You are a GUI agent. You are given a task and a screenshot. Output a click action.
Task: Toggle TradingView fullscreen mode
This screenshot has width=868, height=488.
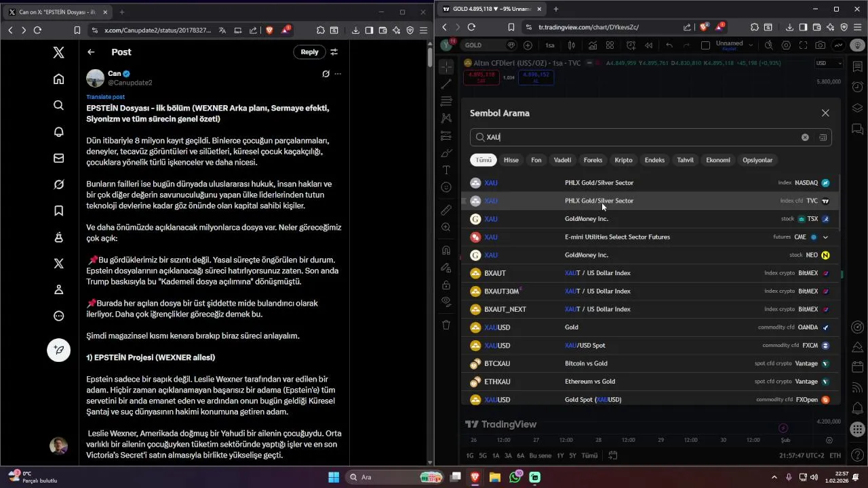tap(804, 45)
